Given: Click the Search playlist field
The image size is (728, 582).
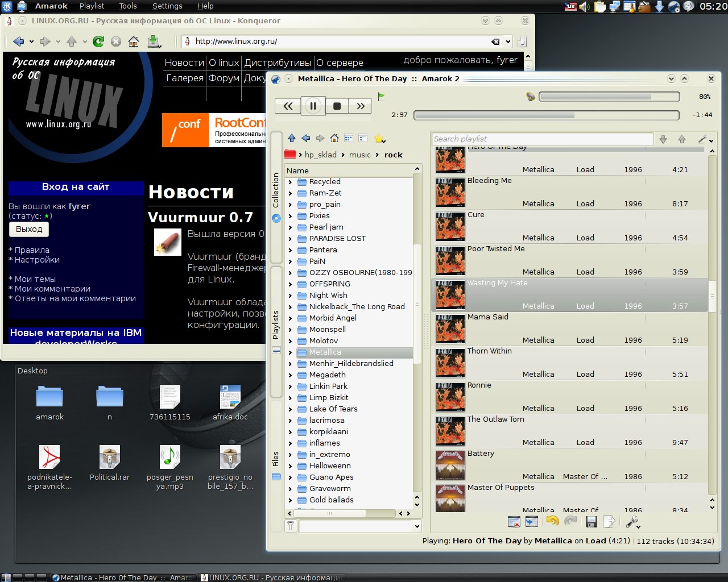Looking at the screenshot, I should [x=543, y=139].
